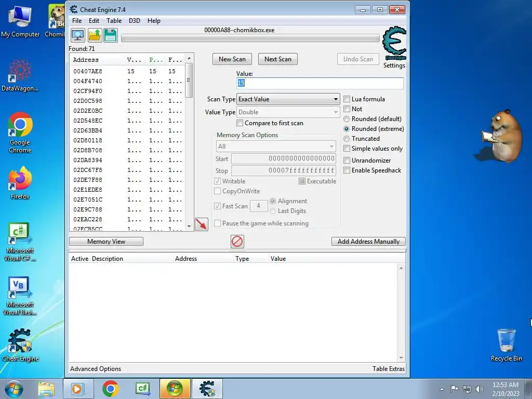Open Microsoft Visual Basic desktop shortcut
This screenshot has height=399, width=532.
(20, 296)
